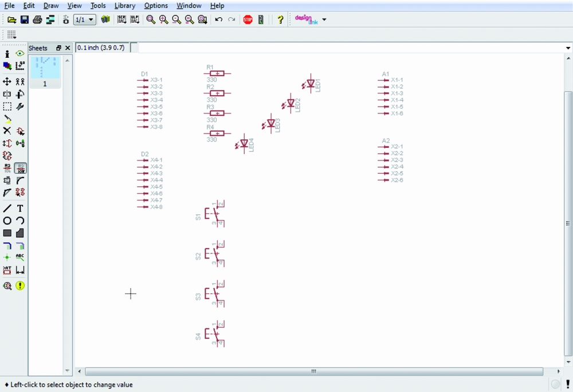Select the Move tool
This screenshot has height=392, width=573.
coord(7,82)
